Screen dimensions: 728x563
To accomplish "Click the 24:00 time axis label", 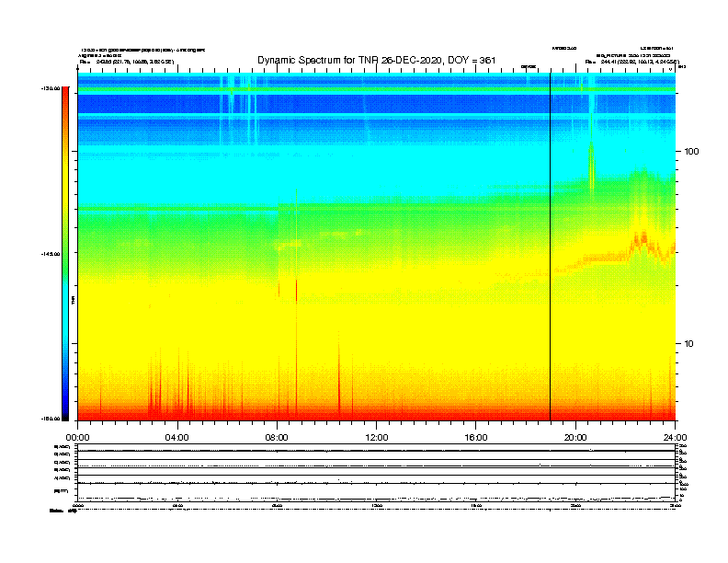I will point(675,438).
